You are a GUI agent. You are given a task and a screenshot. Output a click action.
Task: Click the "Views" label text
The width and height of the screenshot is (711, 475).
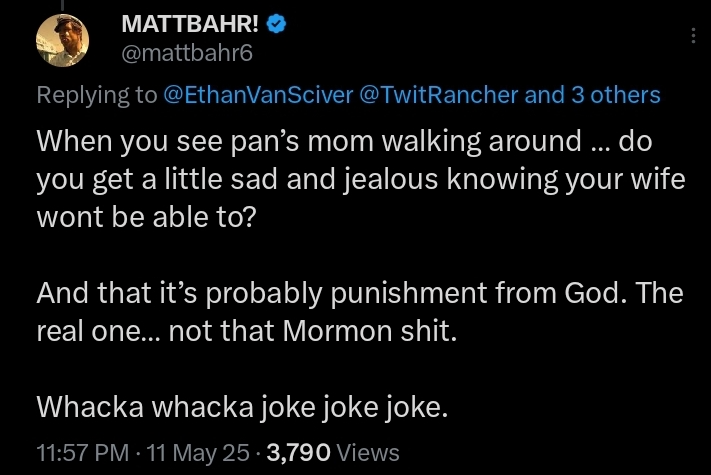[x=368, y=452]
